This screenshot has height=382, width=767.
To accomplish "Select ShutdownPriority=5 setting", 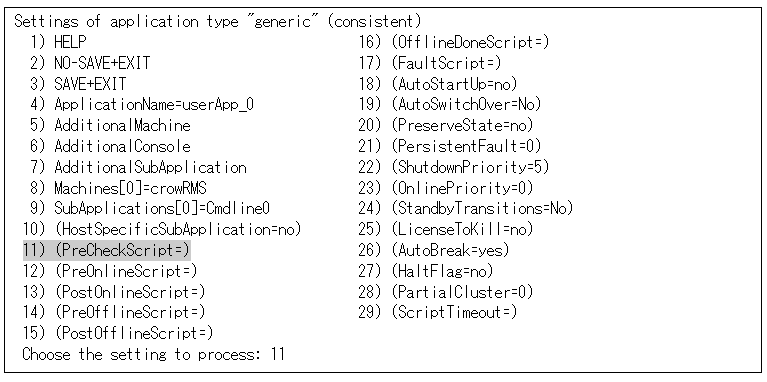I will click(453, 167).
